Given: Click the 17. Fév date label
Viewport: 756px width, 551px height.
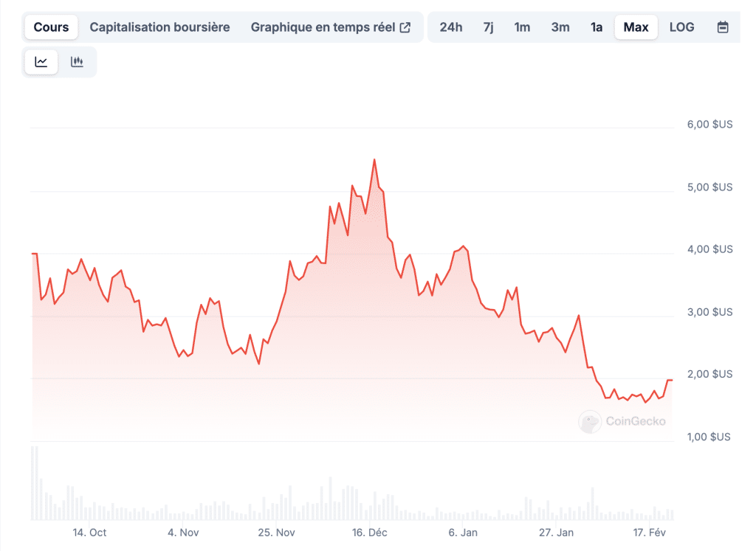Looking at the screenshot, I should (650, 533).
